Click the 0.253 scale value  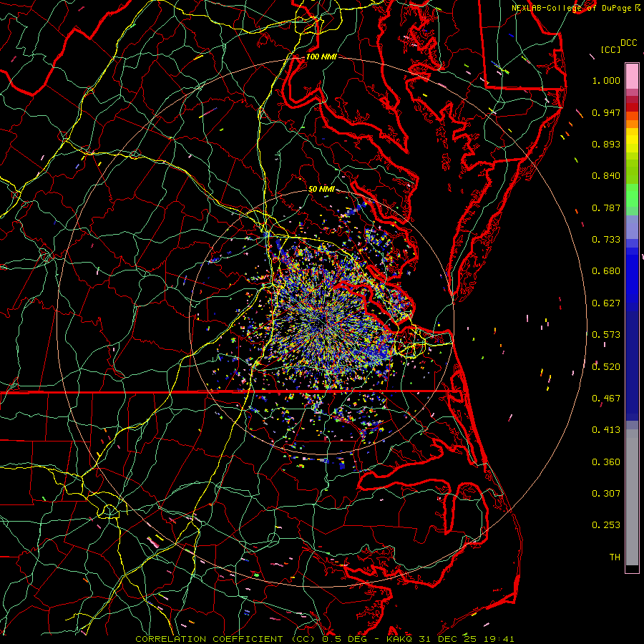click(x=606, y=525)
